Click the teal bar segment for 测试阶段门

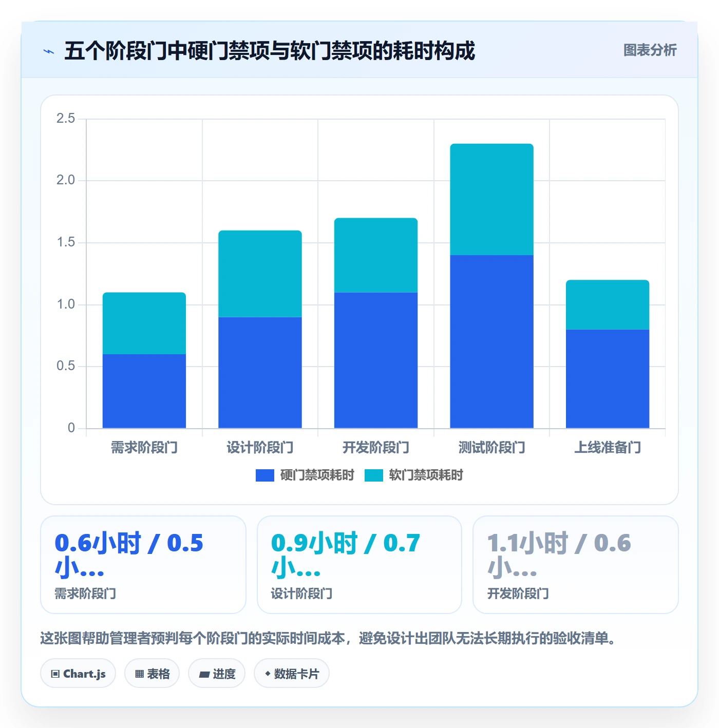pos(492,199)
